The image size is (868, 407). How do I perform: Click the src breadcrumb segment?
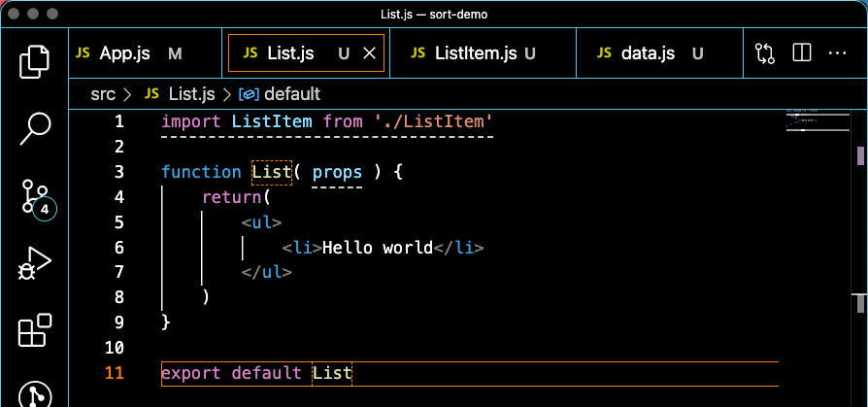103,94
